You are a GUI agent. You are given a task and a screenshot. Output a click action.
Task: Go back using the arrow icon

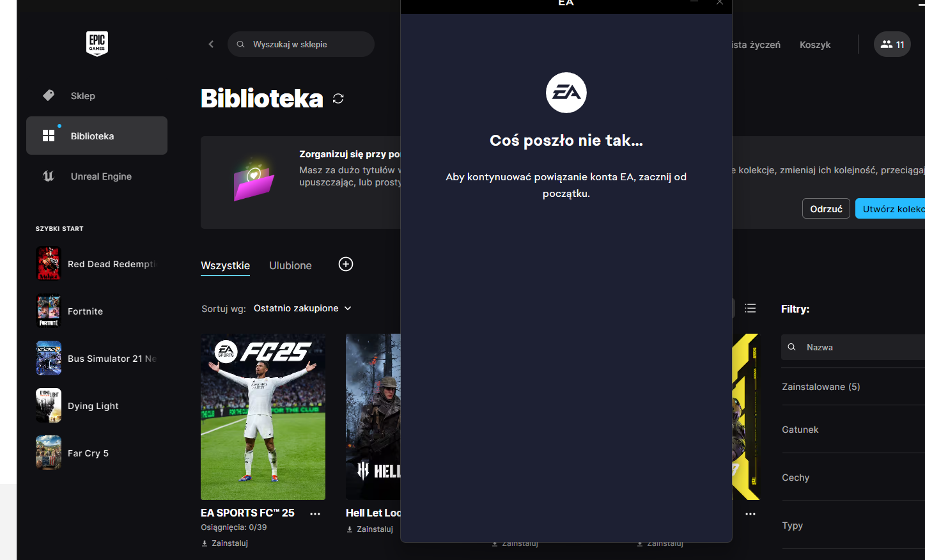[211, 44]
